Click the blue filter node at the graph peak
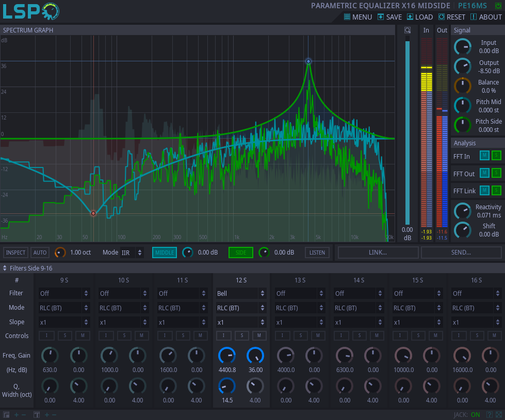 pyautogui.click(x=308, y=61)
